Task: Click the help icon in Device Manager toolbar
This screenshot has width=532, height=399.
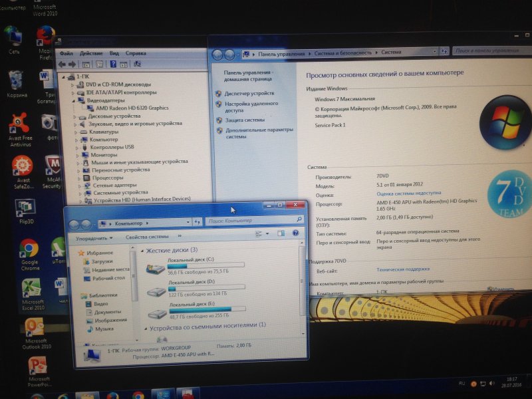Action: point(124,64)
